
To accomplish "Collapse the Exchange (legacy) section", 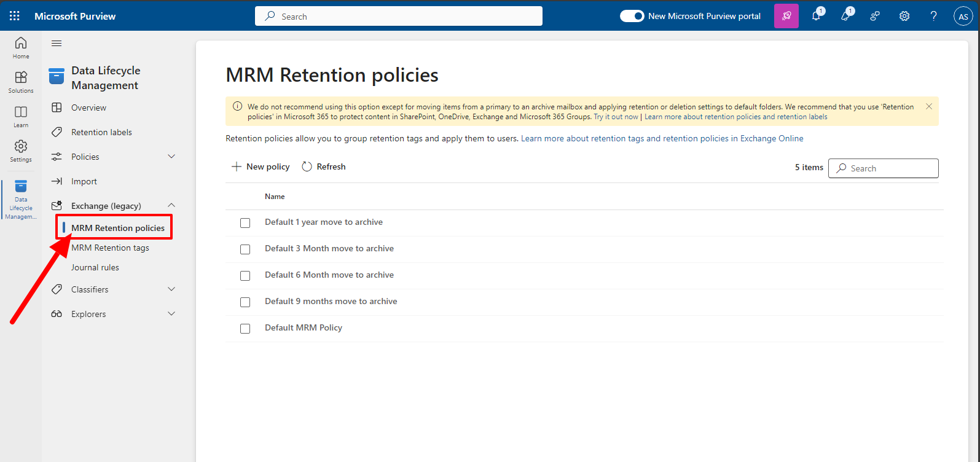I will [x=171, y=206].
